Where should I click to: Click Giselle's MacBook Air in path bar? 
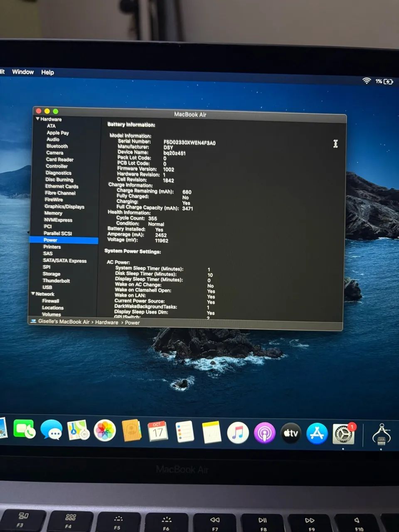64,322
